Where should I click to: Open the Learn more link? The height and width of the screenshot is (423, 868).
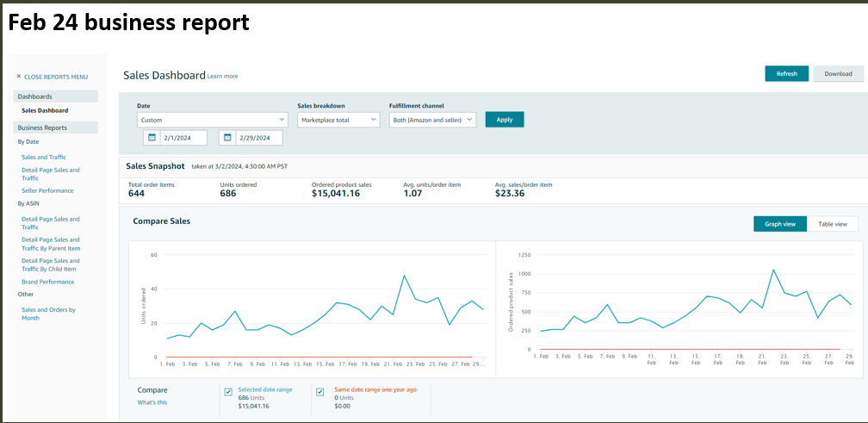click(x=223, y=77)
